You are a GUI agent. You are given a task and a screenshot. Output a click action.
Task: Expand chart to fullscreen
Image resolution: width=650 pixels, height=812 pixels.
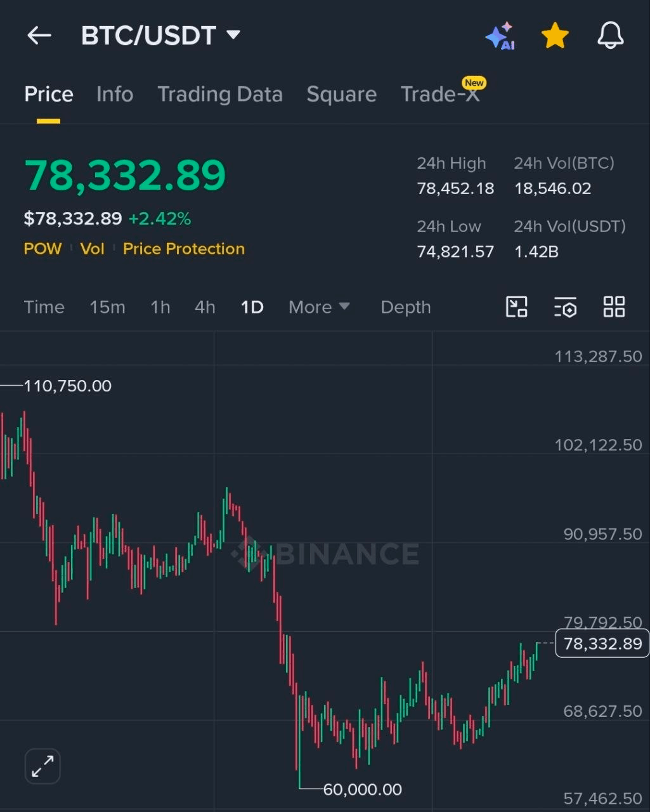[42, 766]
